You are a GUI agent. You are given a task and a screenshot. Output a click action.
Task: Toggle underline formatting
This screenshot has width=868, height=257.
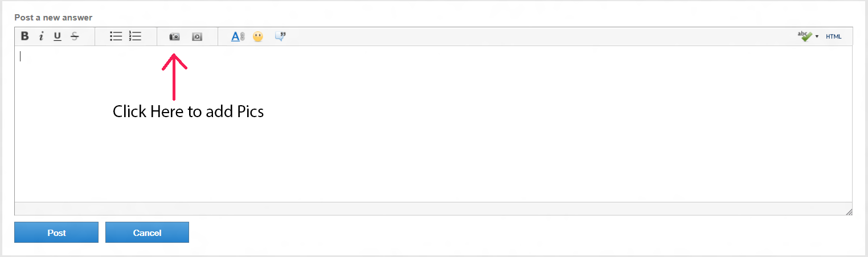click(x=58, y=36)
